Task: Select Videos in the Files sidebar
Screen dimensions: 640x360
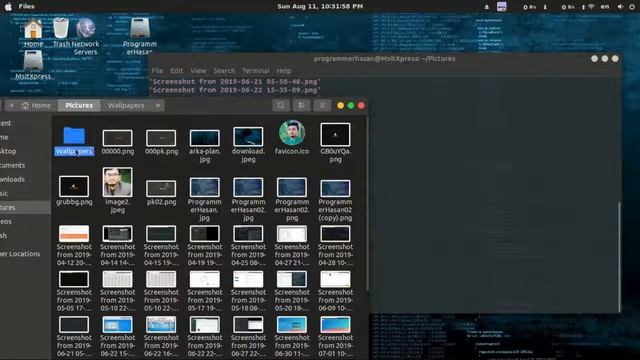Action: point(6,221)
